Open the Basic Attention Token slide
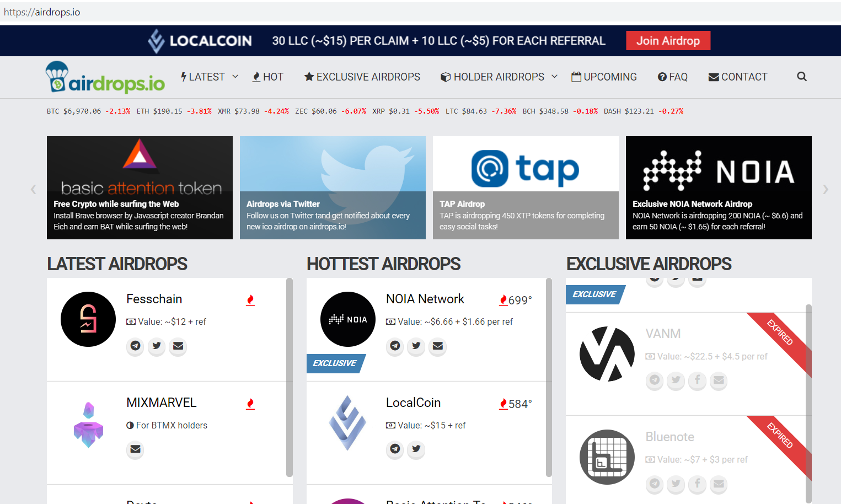The width and height of the screenshot is (841, 504). point(140,187)
